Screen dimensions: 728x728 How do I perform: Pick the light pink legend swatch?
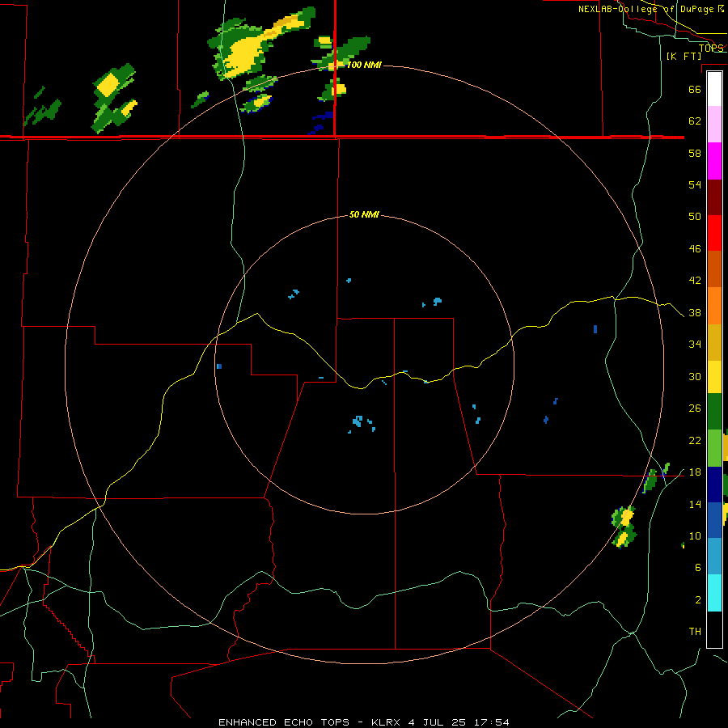(x=714, y=125)
